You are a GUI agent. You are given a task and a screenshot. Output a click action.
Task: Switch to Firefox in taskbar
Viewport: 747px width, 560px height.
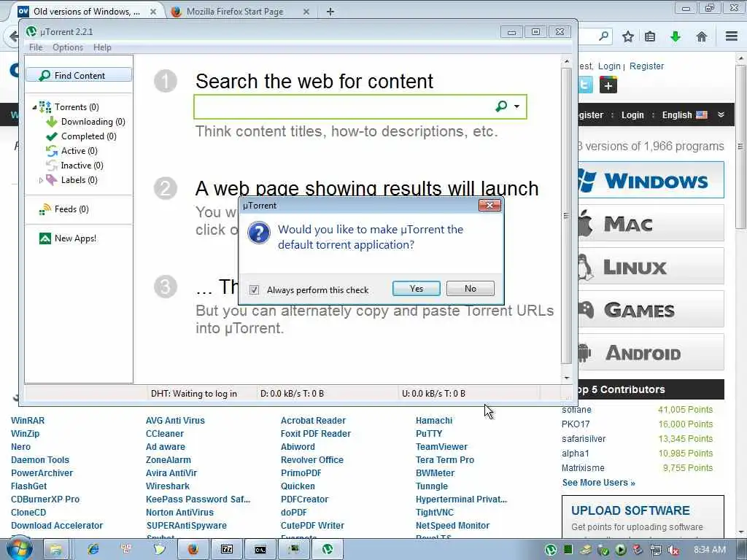point(193,550)
